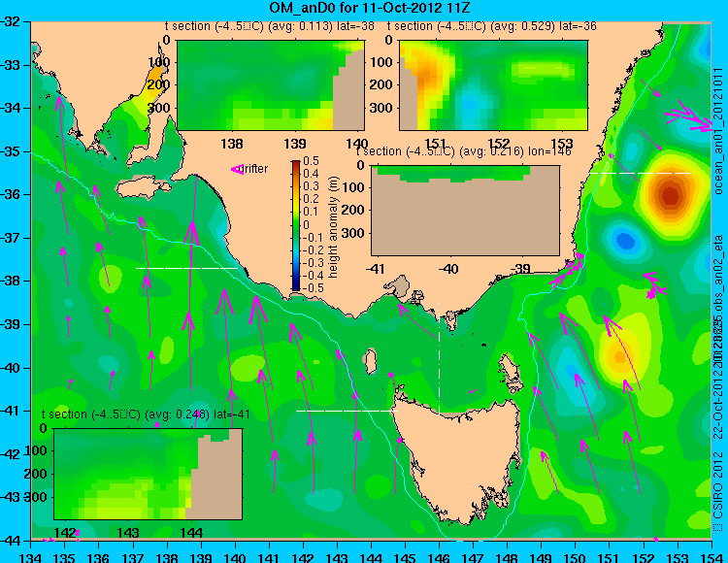Image resolution: width=728 pixels, height=563 pixels.
Task: Click the blue cold eddy near 151.5E, -37
Action: 625,241
